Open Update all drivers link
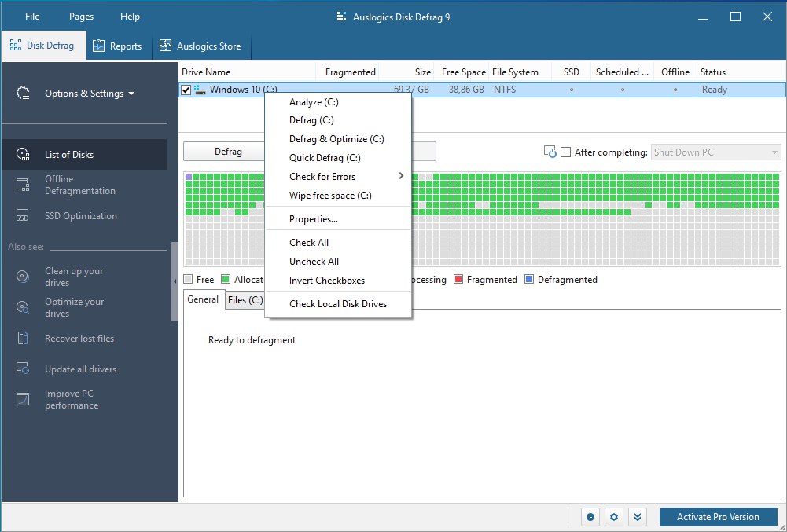This screenshot has height=532, width=787. coord(80,369)
